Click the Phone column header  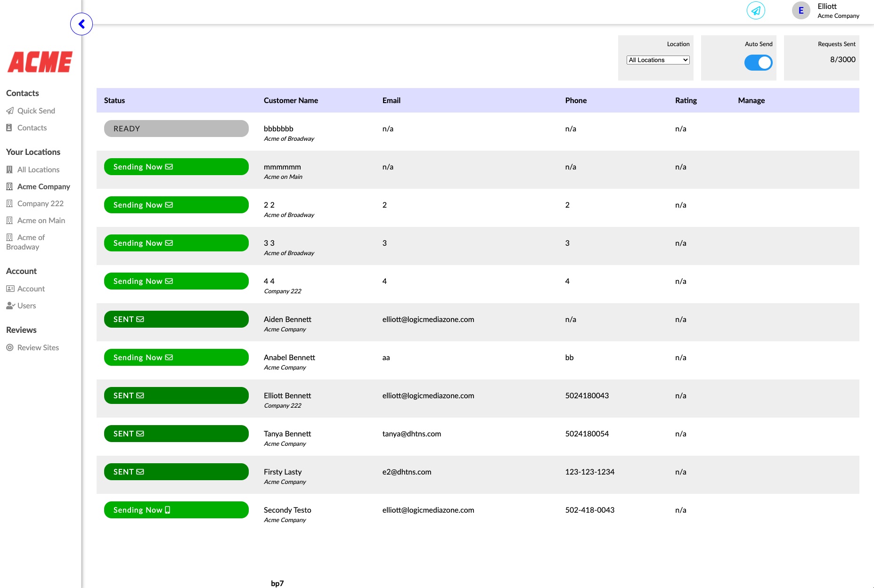pos(576,100)
